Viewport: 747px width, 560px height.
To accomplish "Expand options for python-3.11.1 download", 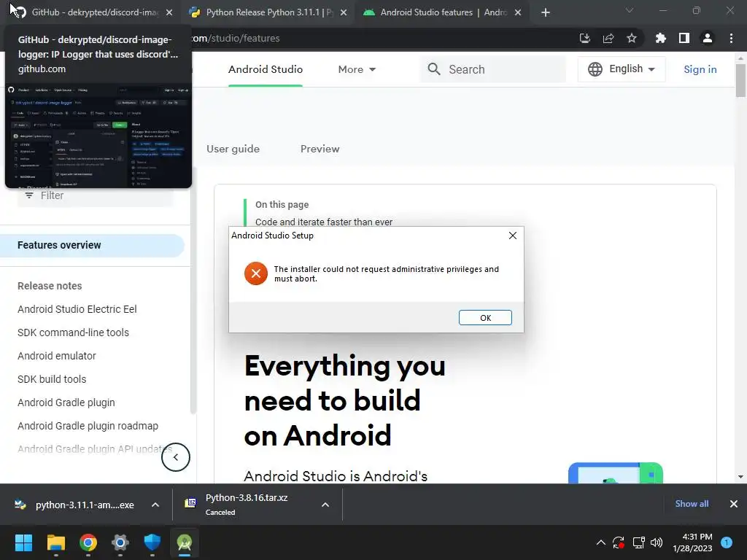I will (155, 505).
